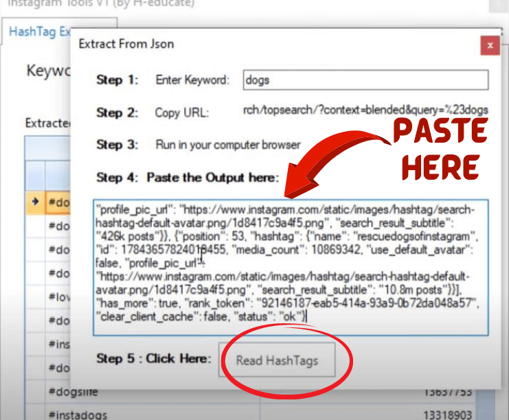
Task: Click the 13318903 count cell
Action: tap(447, 415)
